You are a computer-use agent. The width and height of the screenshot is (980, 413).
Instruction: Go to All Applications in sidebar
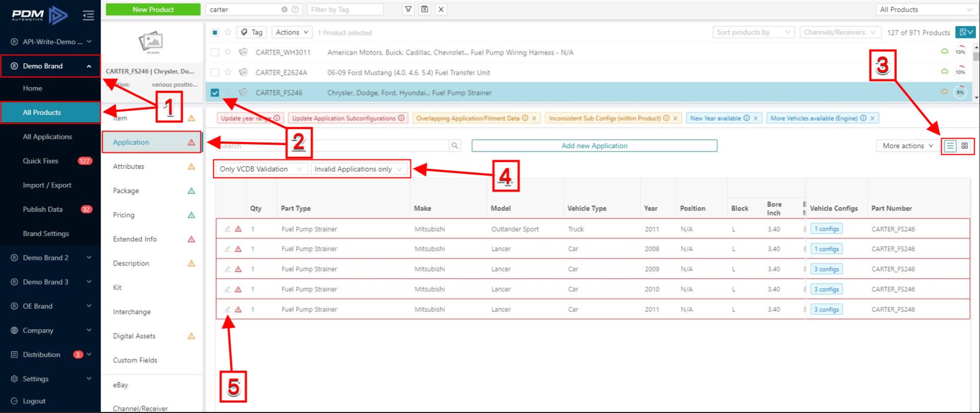47,137
